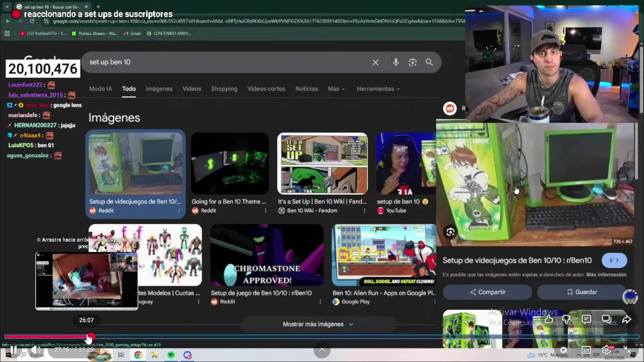
Task: Open the Ben 10: Alien Run image result
Action: tap(384, 255)
